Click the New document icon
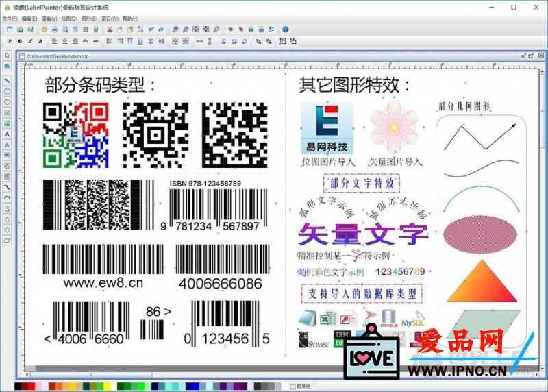Viewport: 548px width, 392px height. (10, 29)
